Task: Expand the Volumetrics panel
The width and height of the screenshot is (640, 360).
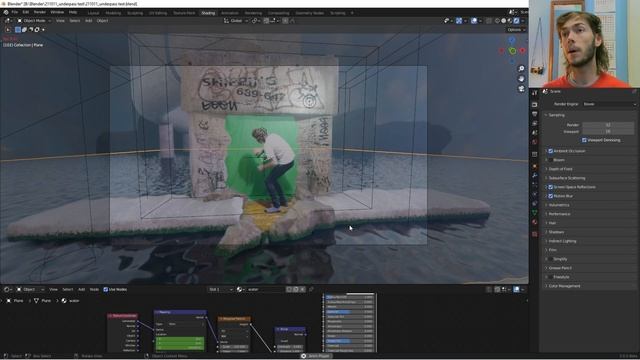Action: click(559, 205)
